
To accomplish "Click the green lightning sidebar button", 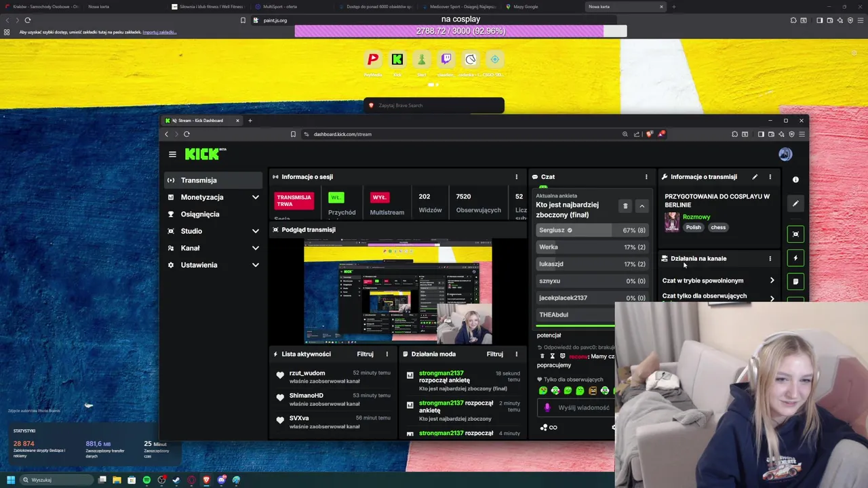I will (x=795, y=258).
